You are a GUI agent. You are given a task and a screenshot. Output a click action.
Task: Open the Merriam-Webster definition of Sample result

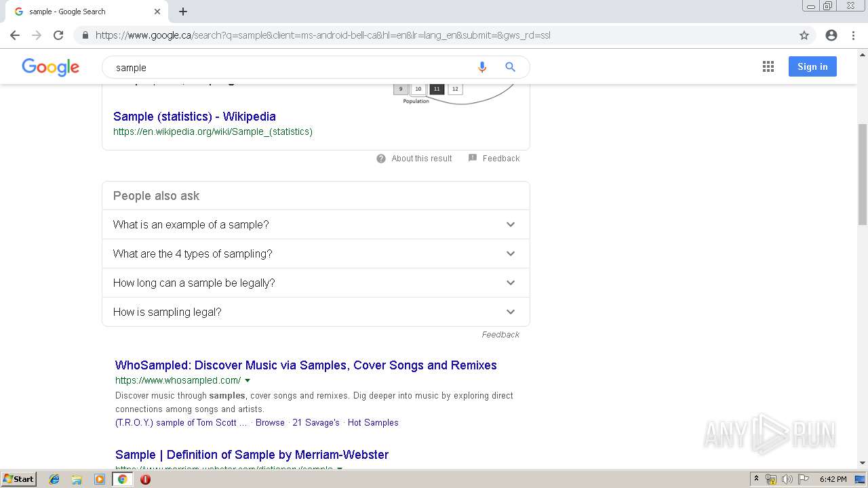tap(252, 455)
